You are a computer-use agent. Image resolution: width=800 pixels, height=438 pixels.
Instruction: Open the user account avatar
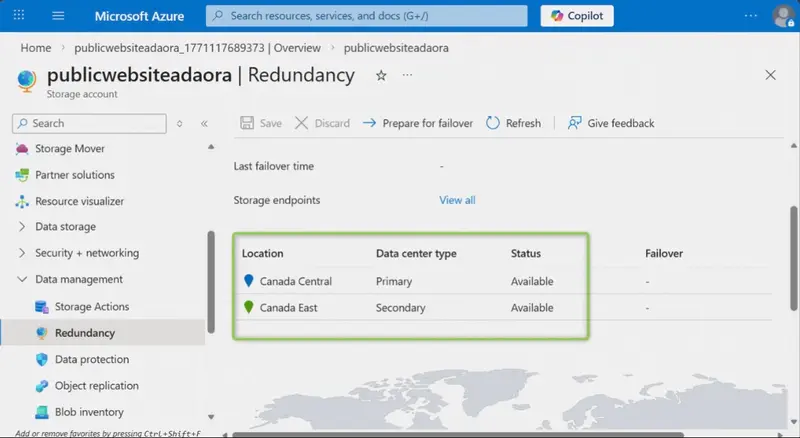coord(783,16)
